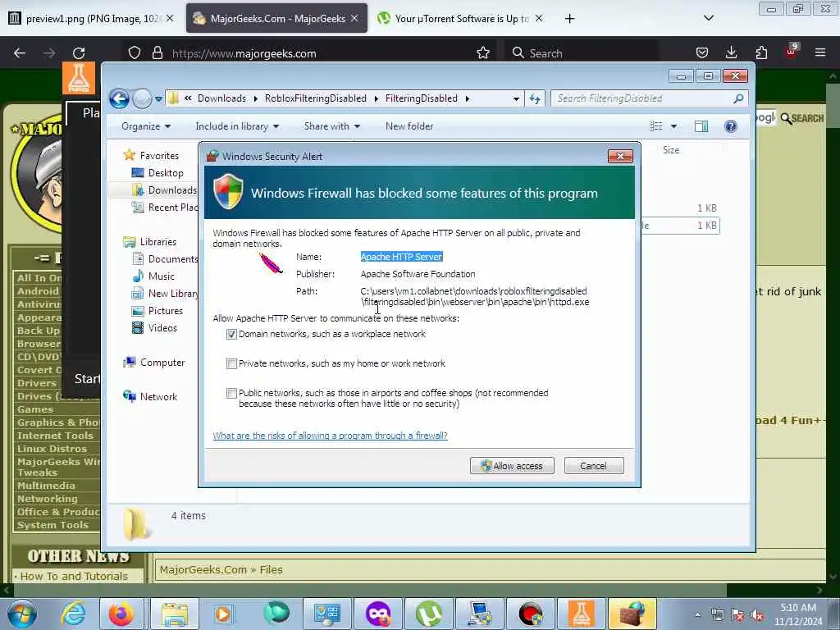Click Allow access button
840x630 pixels.
[x=512, y=466]
